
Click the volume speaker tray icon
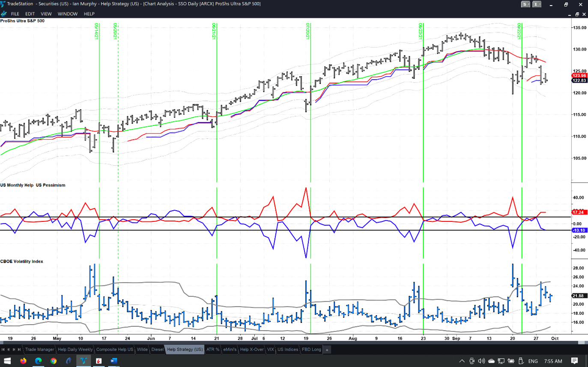point(481,361)
